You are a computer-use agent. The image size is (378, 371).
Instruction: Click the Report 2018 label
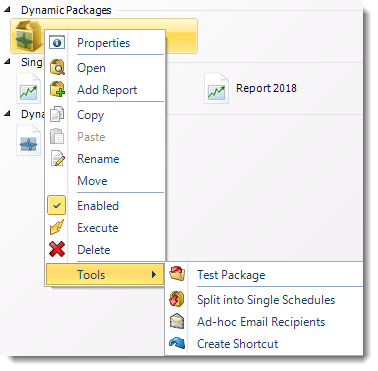pos(266,88)
